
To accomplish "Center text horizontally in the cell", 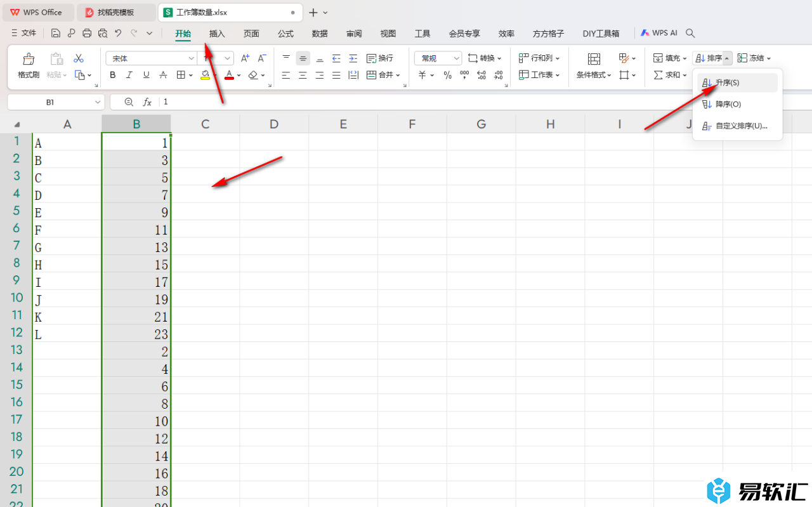I will [303, 75].
